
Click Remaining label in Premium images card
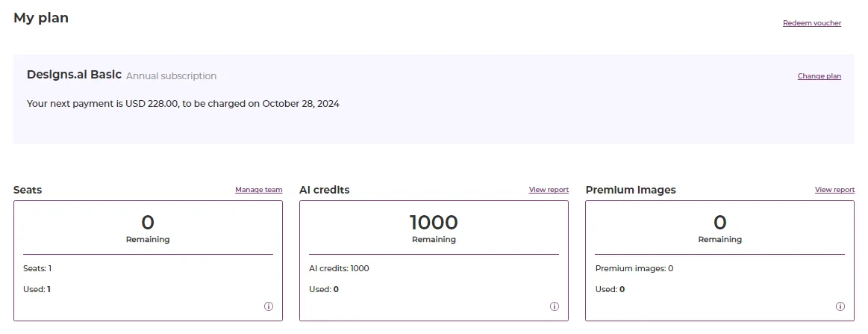tap(719, 240)
